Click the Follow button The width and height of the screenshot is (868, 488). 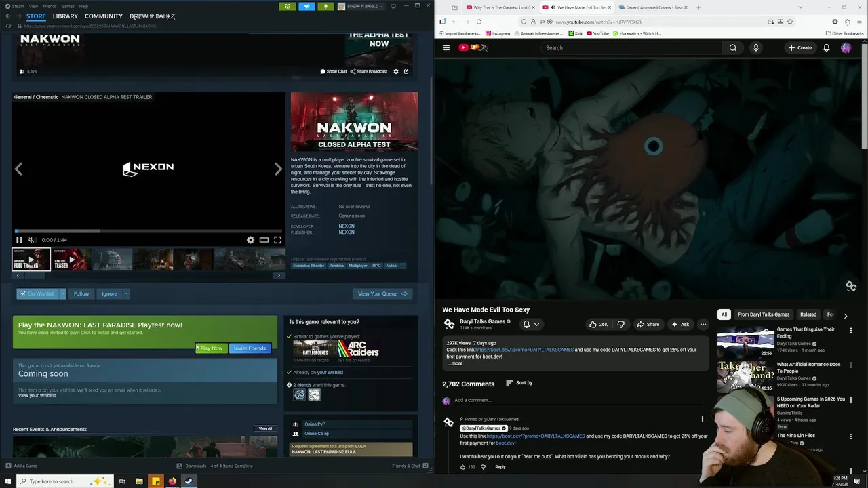tap(81, 293)
